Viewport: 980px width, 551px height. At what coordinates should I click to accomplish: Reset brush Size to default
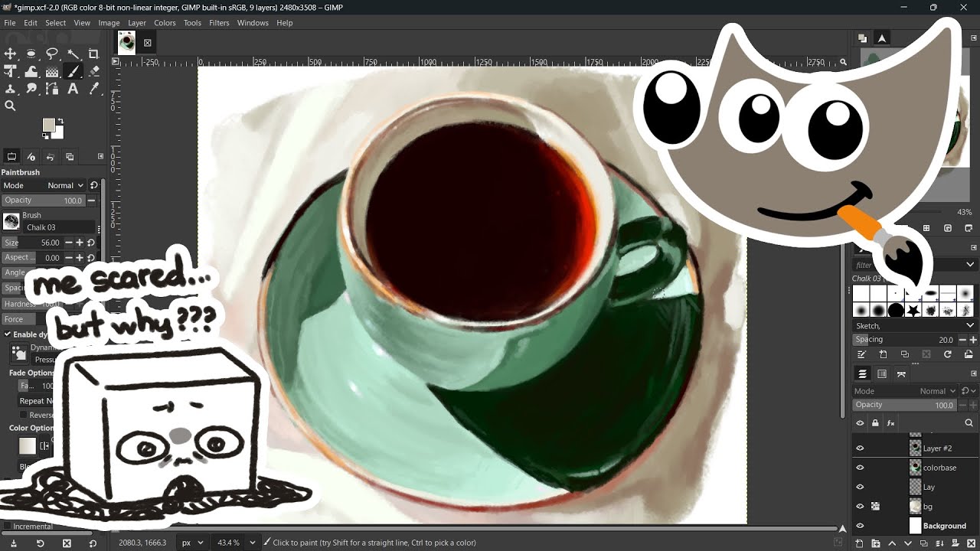click(x=90, y=243)
